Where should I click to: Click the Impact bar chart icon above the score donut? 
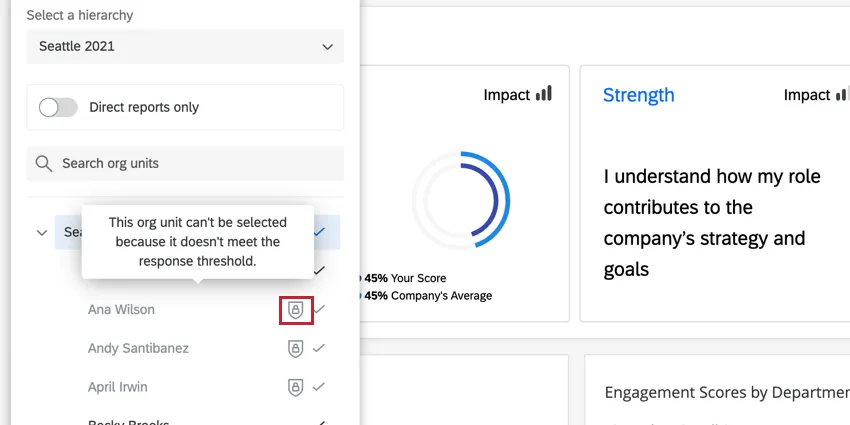(543, 94)
